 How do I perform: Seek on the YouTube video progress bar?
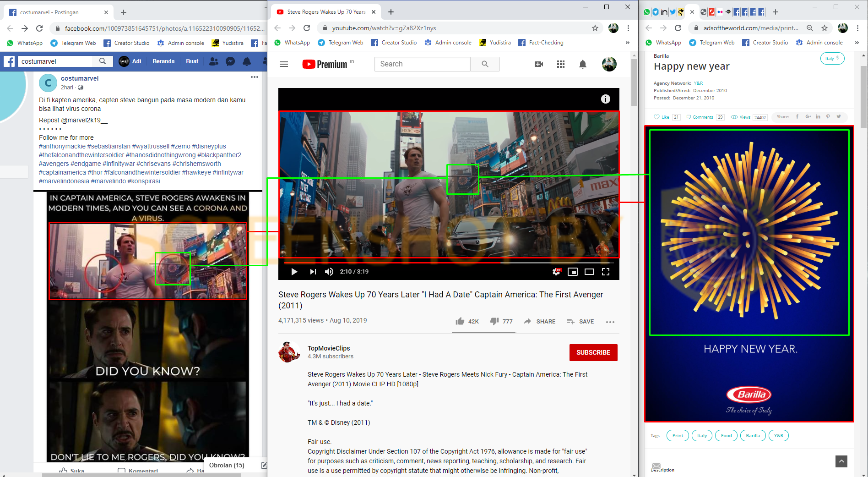point(449,263)
